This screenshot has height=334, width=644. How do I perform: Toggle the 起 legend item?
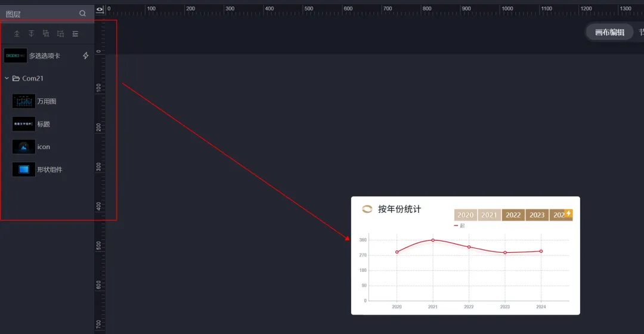459,225
